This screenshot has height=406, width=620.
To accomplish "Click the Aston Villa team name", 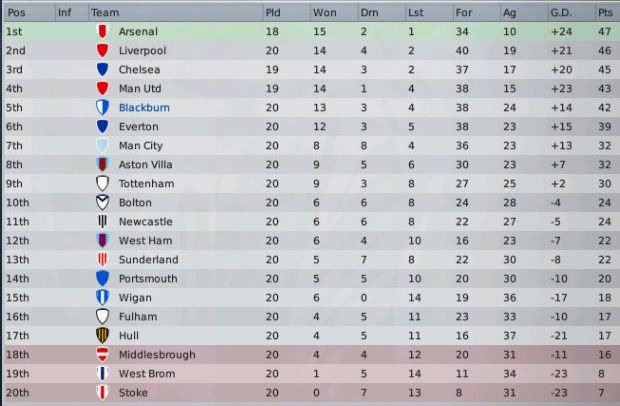I will pos(144,165).
